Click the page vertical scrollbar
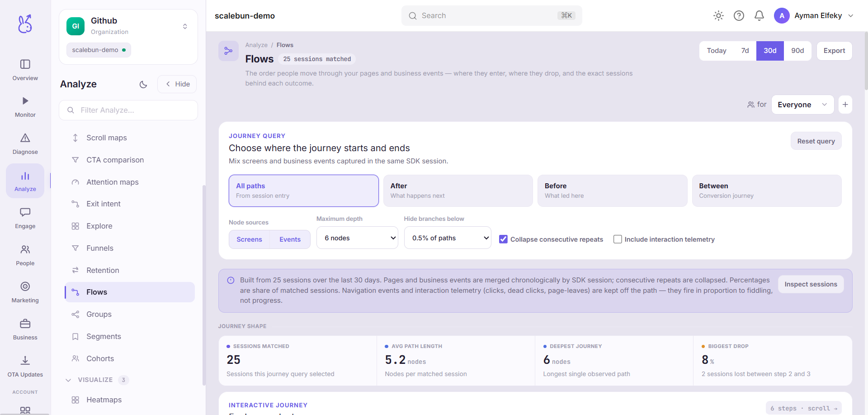Viewport: 868px width, 415px height. click(x=866, y=61)
